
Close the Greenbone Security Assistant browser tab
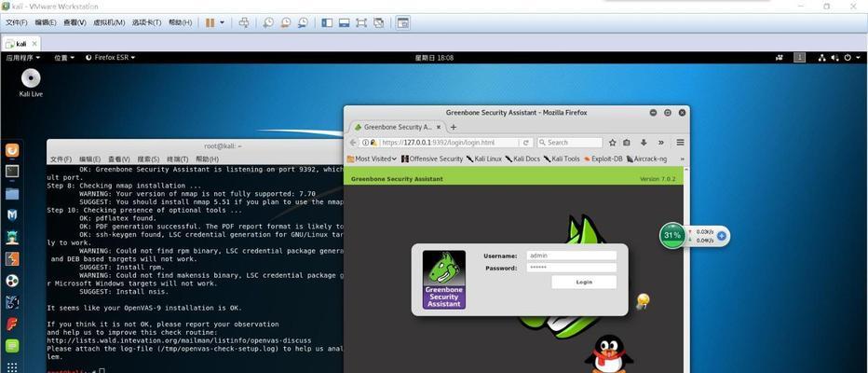click(439, 127)
